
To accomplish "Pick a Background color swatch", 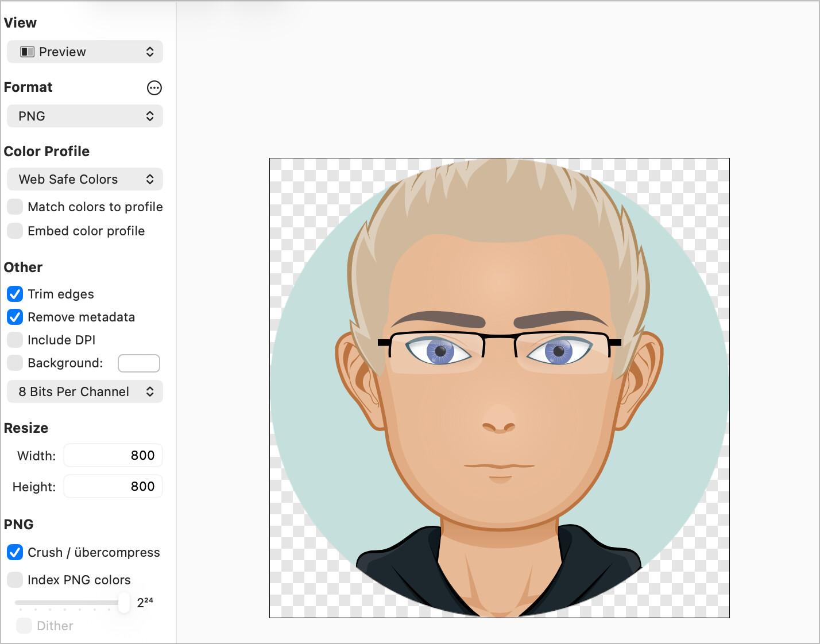I will click(139, 363).
